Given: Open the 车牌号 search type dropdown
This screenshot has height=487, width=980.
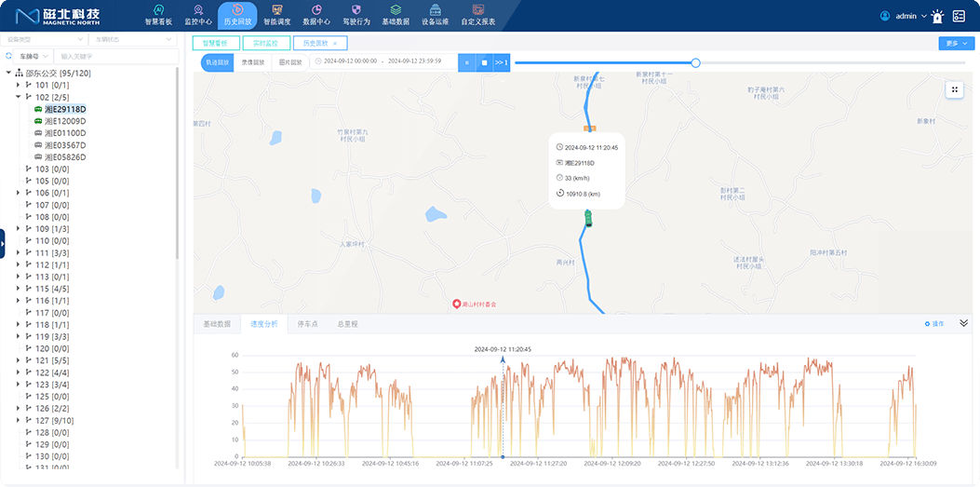Looking at the screenshot, I should (33, 56).
